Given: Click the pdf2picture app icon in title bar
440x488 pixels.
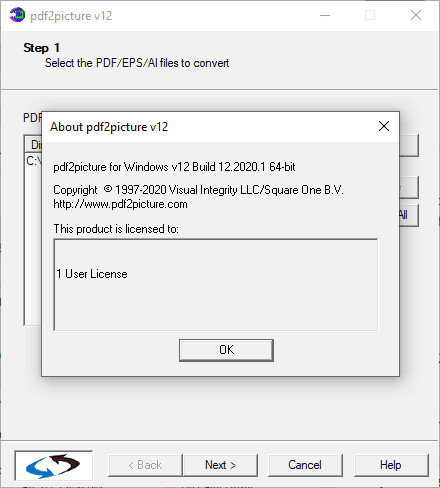Looking at the screenshot, I should click(17, 15).
